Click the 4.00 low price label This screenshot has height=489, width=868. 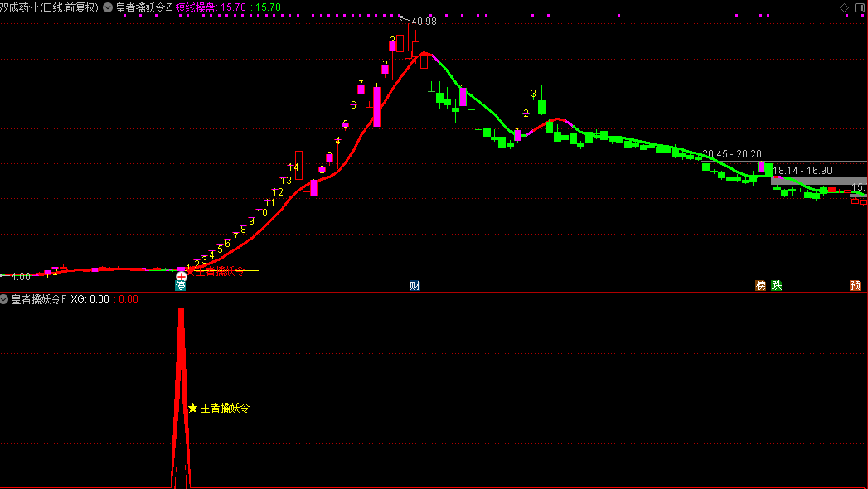click(x=21, y=277)
